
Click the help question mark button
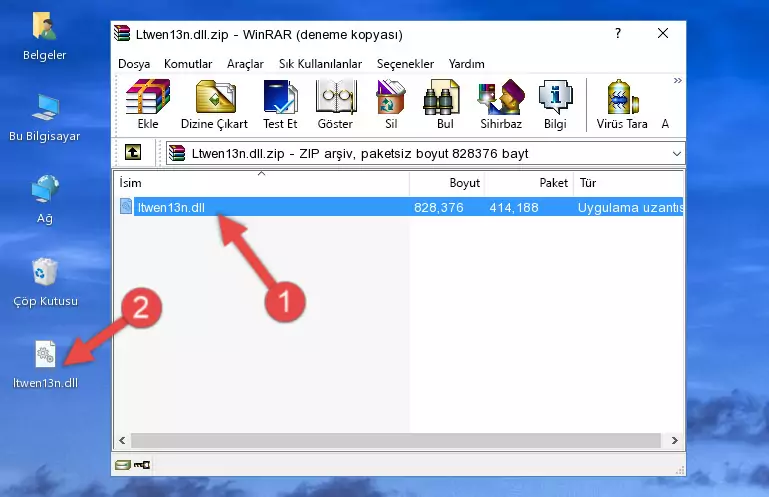click(618, 33)
